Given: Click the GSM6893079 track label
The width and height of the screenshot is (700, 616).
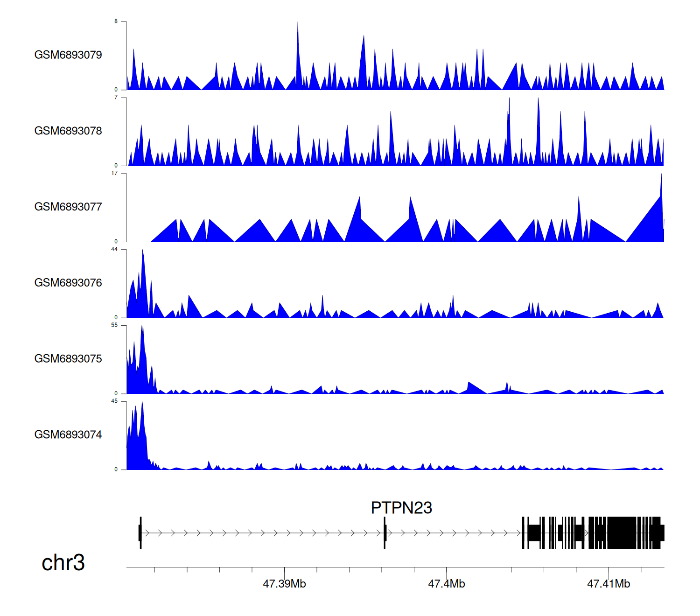Looking at the screenshot, I should (x=68, y=55).
